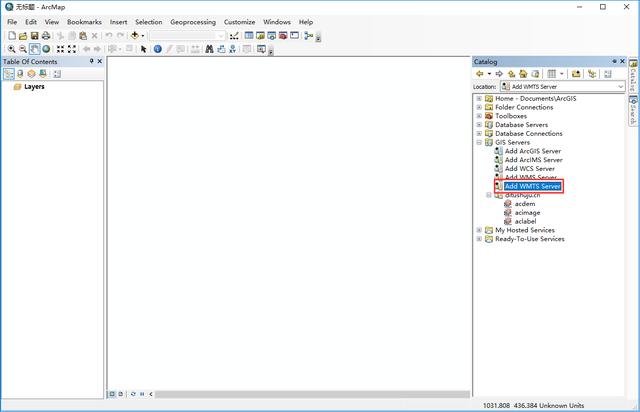Click the Full Extent globe icon
This screenshot has height=412, width=640.
46,49
